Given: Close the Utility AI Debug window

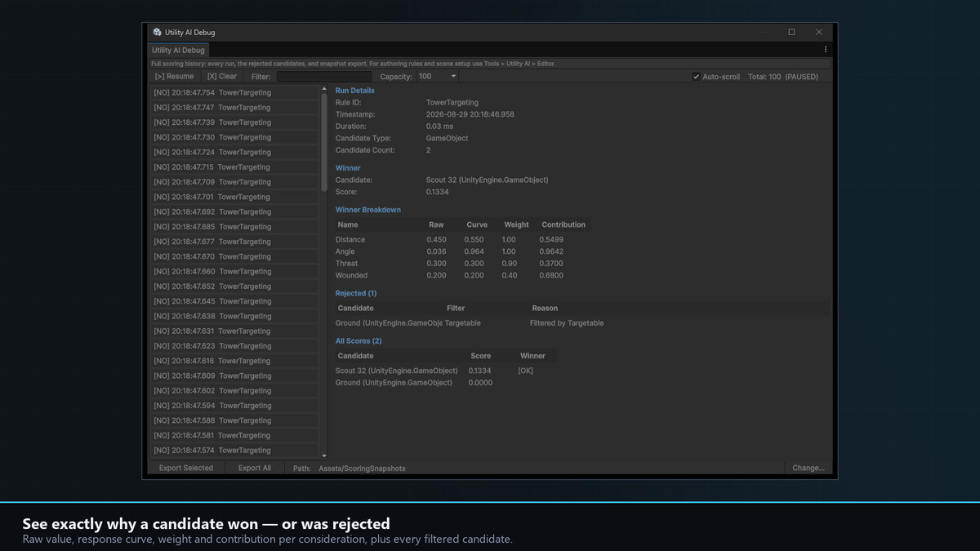Looking at the screenshot, I should coord(819,33).
